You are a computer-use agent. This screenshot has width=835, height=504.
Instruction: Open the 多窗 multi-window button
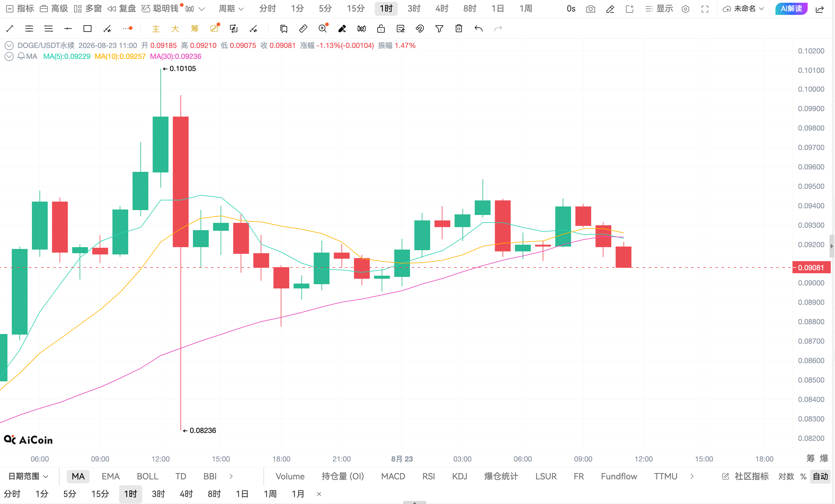tap(88, 9)
